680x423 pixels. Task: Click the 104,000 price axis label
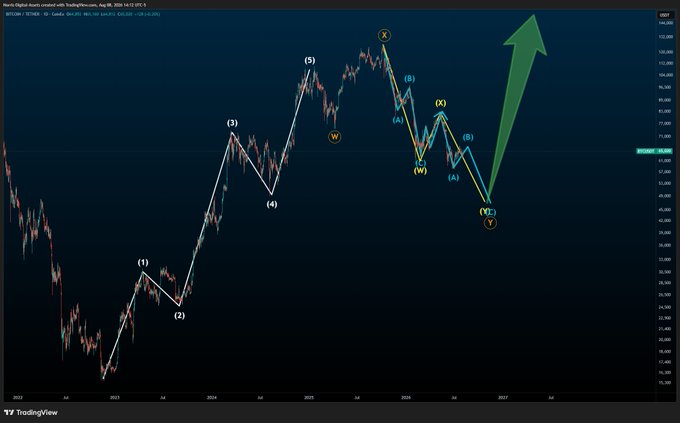coord(665,75)
